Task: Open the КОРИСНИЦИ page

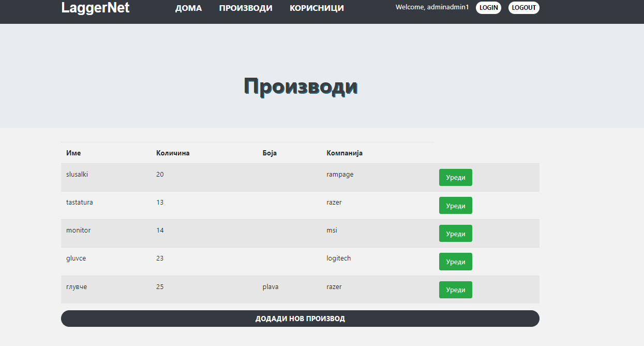Action: coord(317,8)
